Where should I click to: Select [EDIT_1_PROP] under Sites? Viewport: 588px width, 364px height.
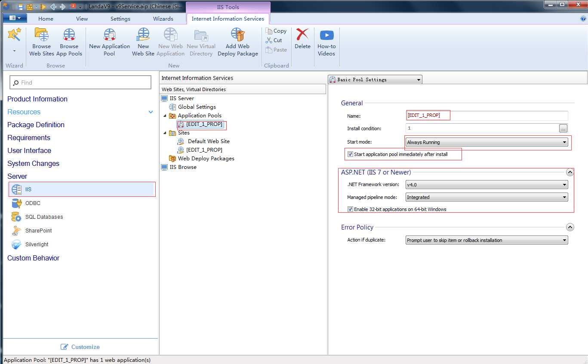pyautogui.click(x=204, y=150)
